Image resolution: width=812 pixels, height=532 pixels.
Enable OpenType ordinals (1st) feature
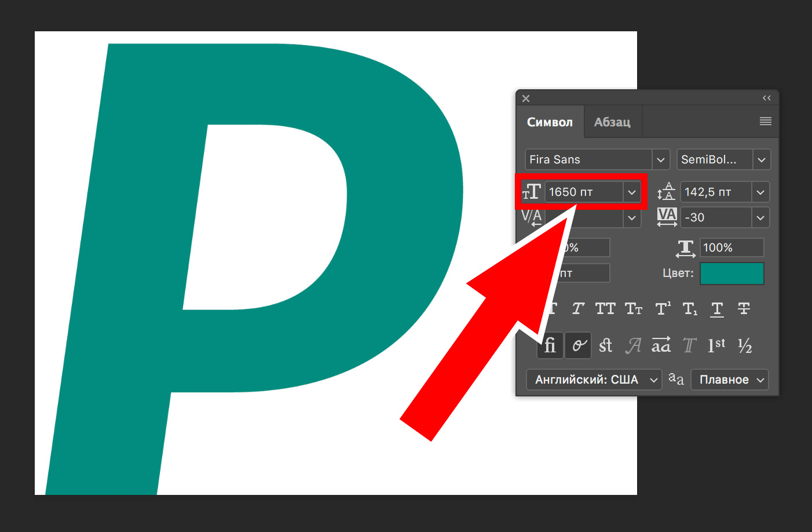click(x=716, y=346)
